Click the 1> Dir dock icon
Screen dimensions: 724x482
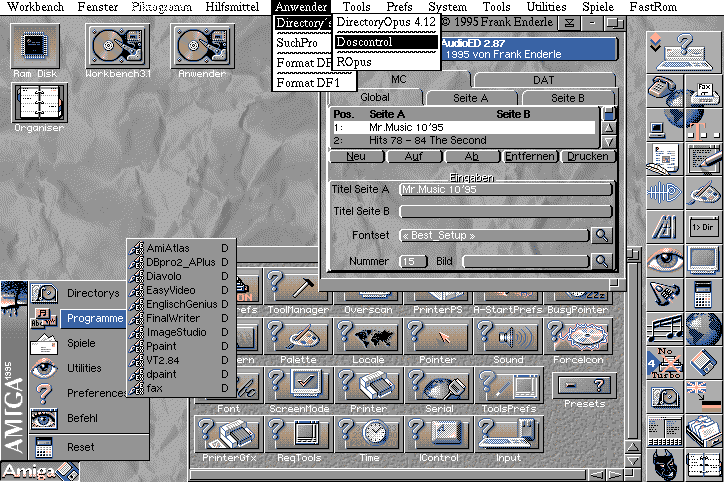704,227
